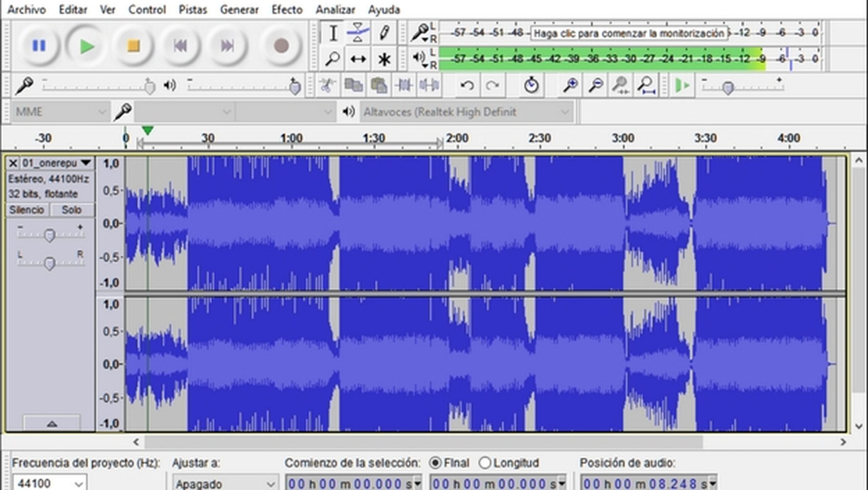Open the Altavoces output device dropdown

click(x=466, y=112)
